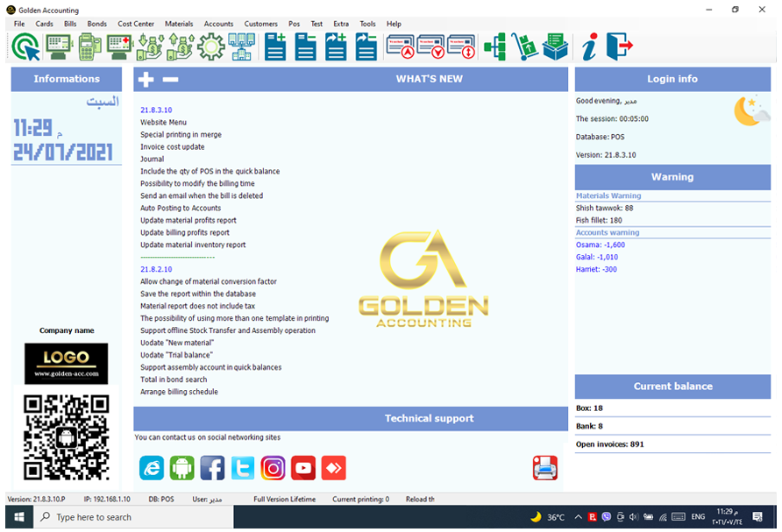Open the YouTube support link icon
This screenshot has width=782, height=532.
click(x=303, y=468)
